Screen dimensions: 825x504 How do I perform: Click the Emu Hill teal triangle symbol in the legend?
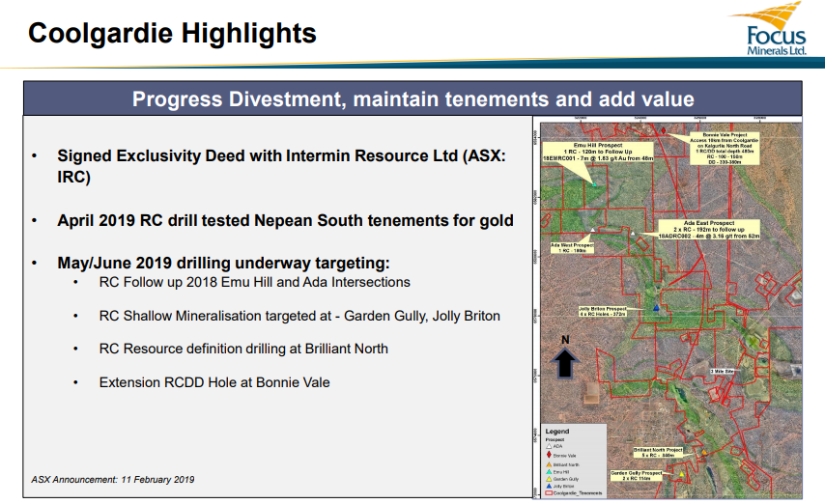click(549, 472)
